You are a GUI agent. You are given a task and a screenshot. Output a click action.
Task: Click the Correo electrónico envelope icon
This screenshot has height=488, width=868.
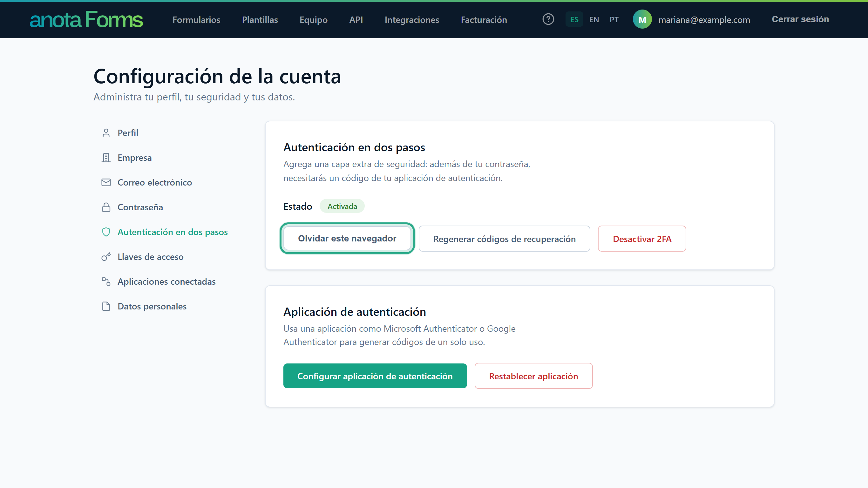tap(106, 182)
